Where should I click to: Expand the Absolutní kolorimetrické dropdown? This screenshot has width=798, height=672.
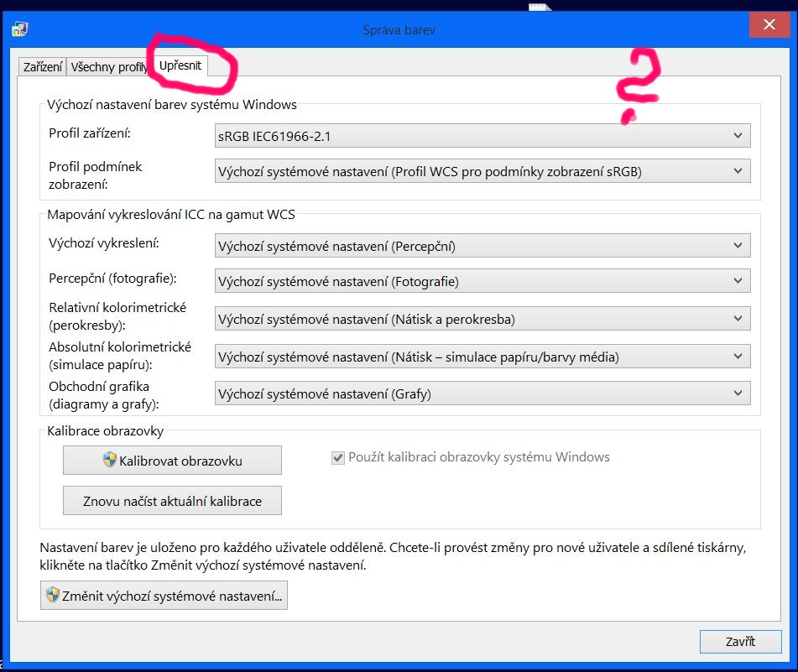click(482, 357)
